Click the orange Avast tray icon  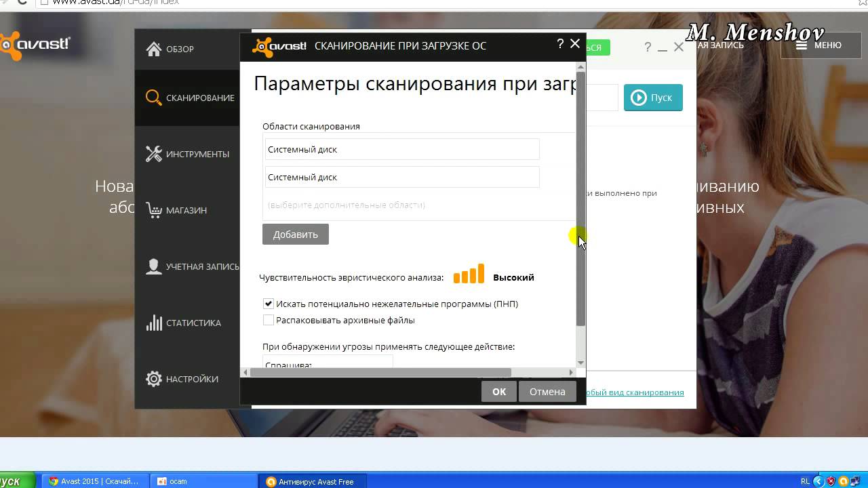(843, 481)
